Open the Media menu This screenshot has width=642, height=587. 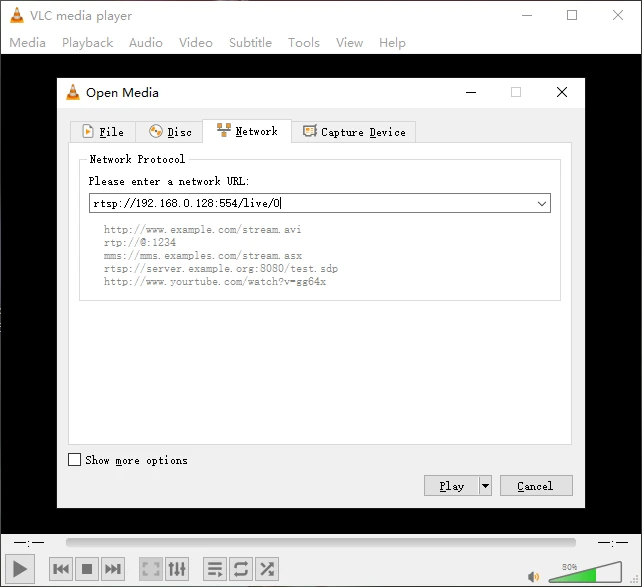tap(27, 43)
